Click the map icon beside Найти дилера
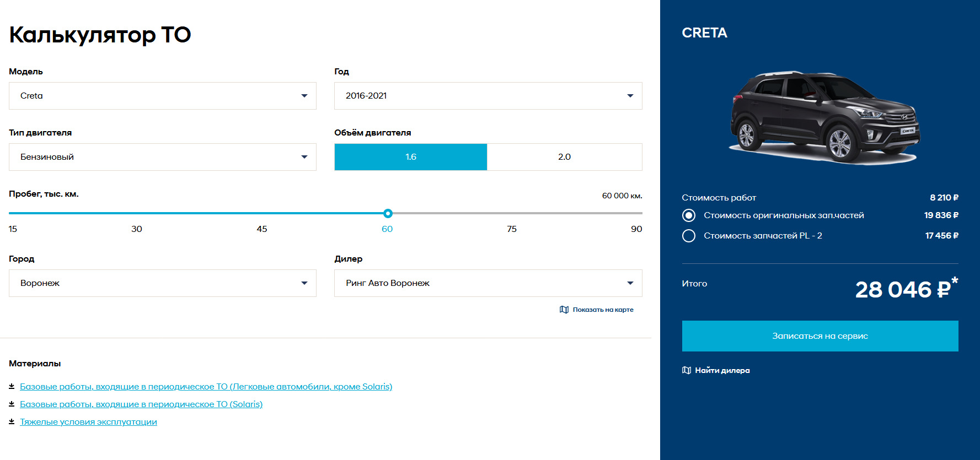The height and width of the screenshot is (460, 980). (687, 370)
